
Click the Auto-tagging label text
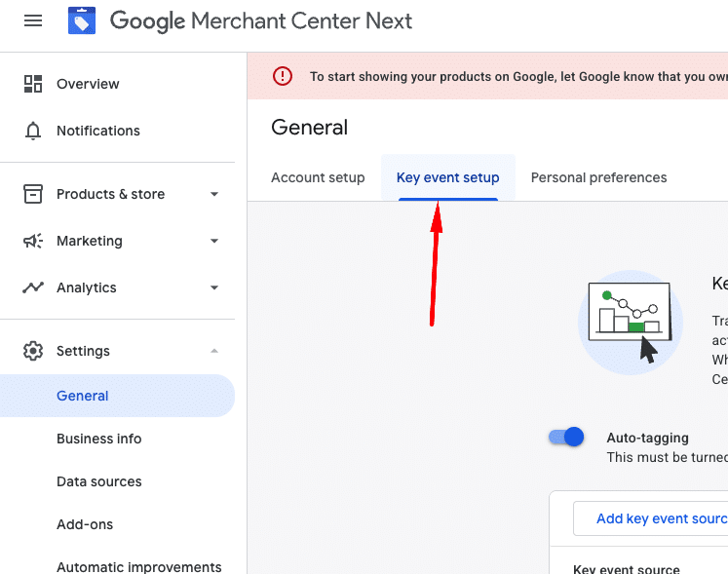[647, 438]
